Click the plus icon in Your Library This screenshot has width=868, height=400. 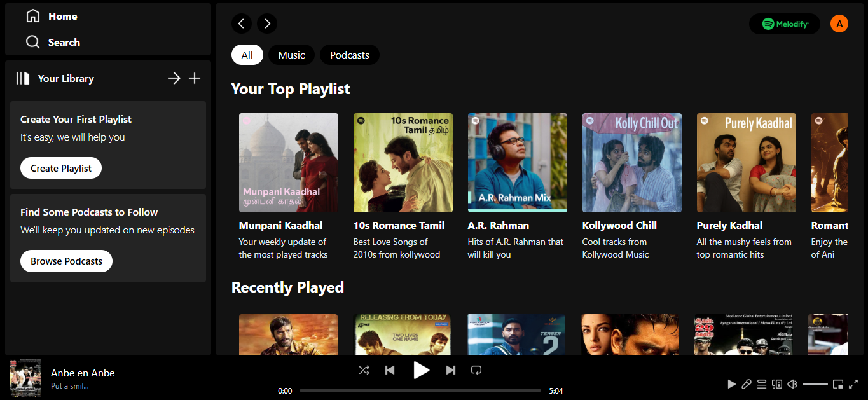pyautogui.click(x=195, y=78)
